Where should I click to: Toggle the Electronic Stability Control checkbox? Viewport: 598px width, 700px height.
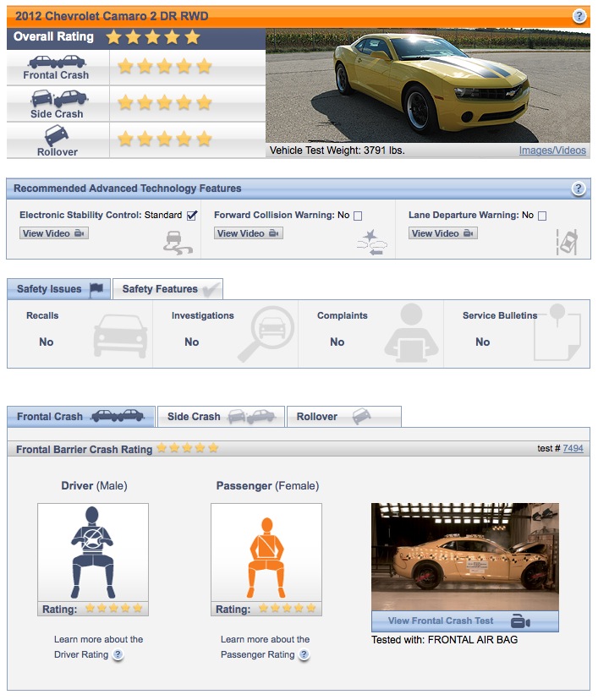pyautogui.click(x=192, y=216)
